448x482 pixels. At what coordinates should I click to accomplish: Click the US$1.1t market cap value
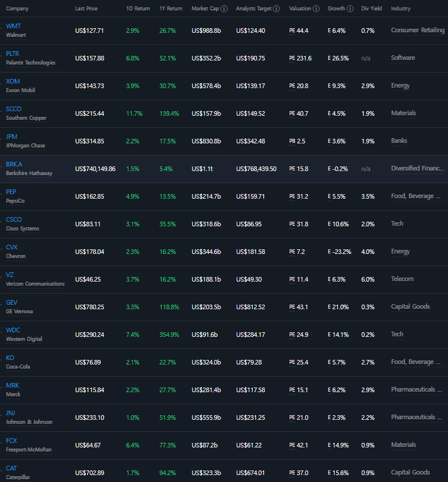pos(202,169)
